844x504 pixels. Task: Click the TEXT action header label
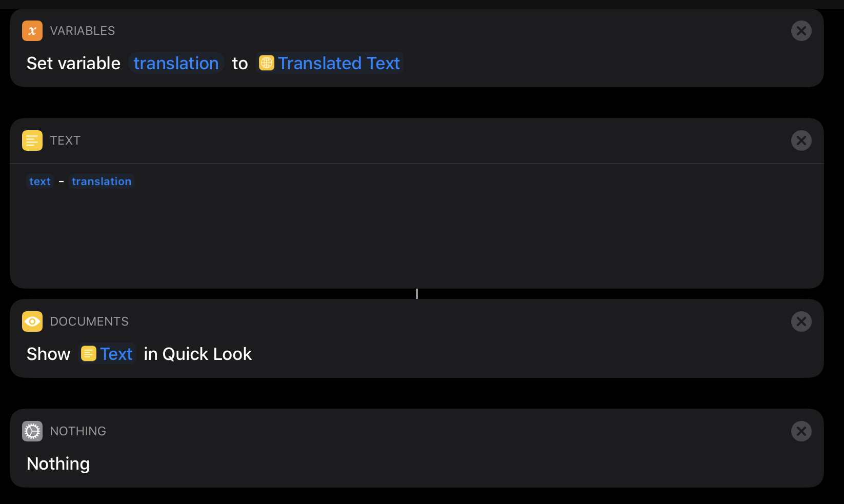(x=65, y=140)
